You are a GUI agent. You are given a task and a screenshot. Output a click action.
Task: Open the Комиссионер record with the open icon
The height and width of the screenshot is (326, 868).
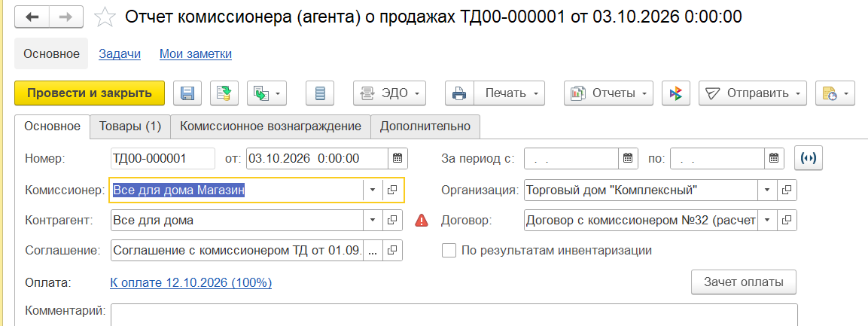[x=392, y=190]
